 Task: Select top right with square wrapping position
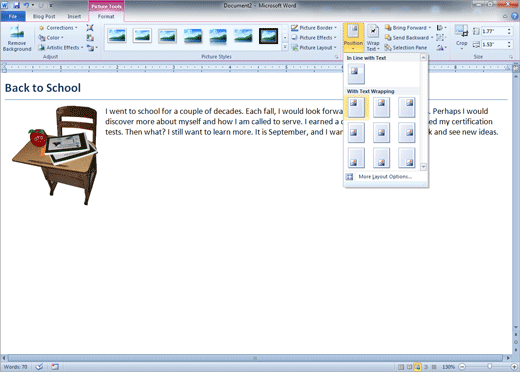(407, 107)
